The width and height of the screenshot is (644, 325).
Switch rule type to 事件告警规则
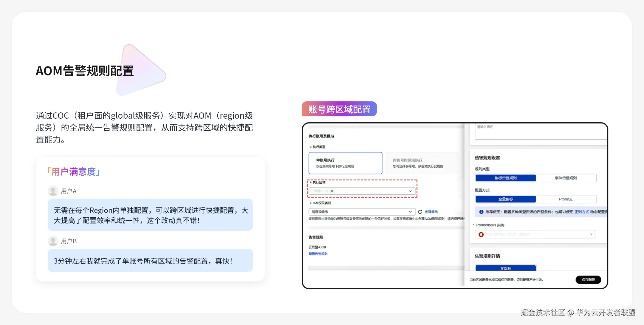pyautogui.click(x=566, y=178)
